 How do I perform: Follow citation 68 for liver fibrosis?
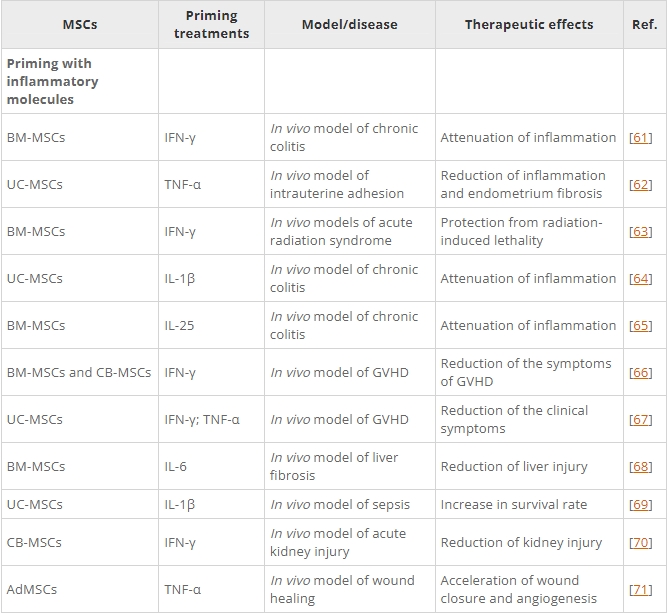pyautogui.click(x=640, y=466)
